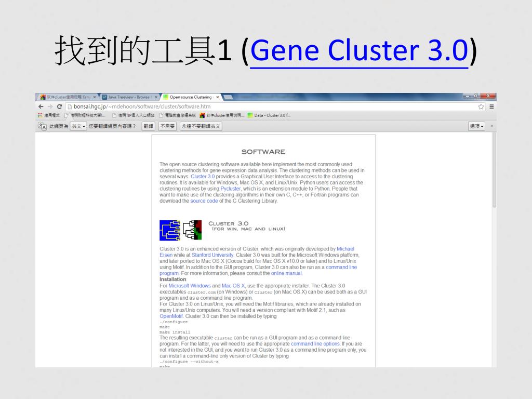Click the 翻譯 translate button
Screen dimensions: 532x399
[148, 126]
